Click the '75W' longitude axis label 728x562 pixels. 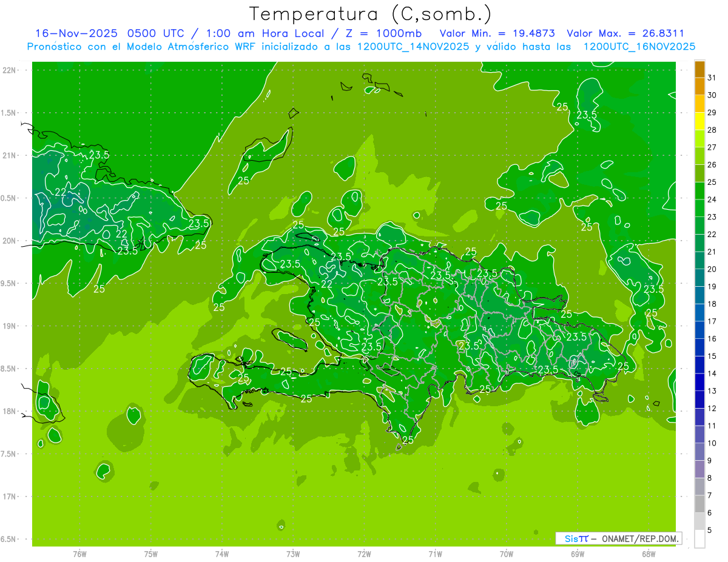pos(151,554)
